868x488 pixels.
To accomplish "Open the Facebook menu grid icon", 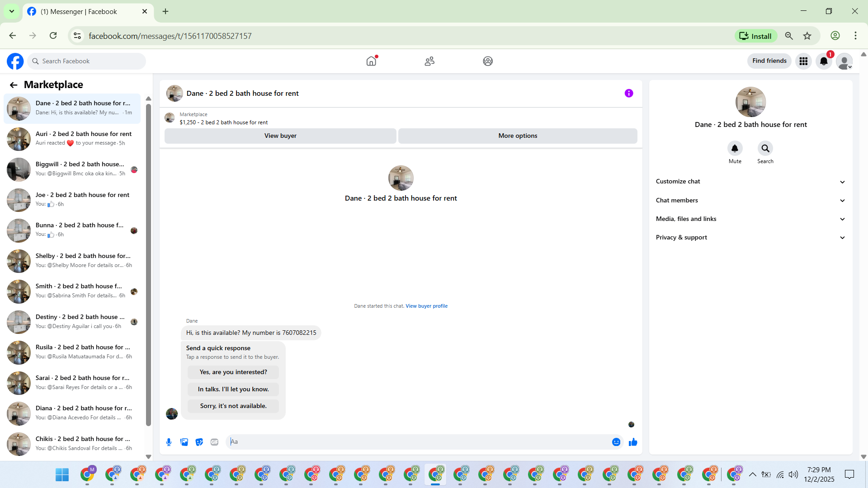I will tap(803, 61).
